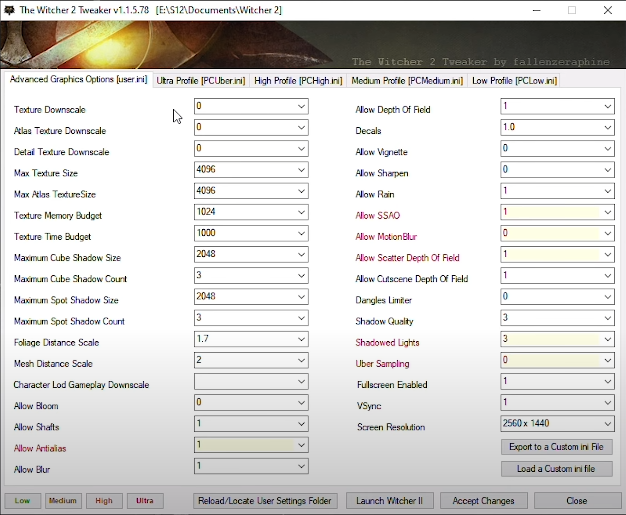The width and height of the screenshot is (626, 515).
Task: Open the Texture Downscale dropdown
Action: pyautogui.click(x=251, y=106)
